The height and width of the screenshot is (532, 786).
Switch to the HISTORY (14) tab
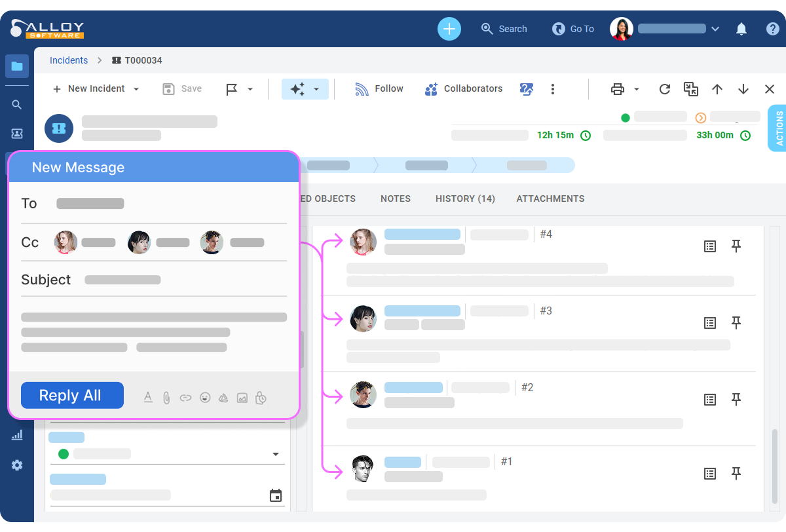[465, 199]
